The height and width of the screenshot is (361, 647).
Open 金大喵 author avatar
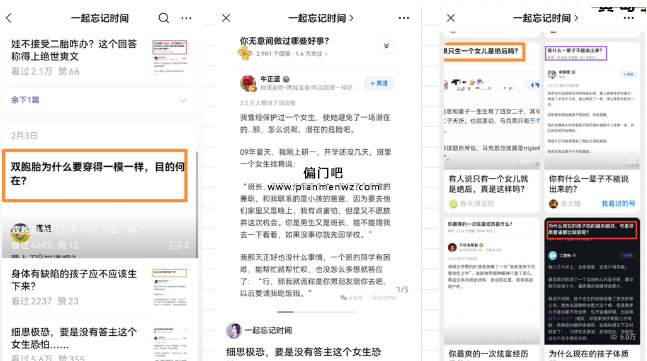click(553, 203)
